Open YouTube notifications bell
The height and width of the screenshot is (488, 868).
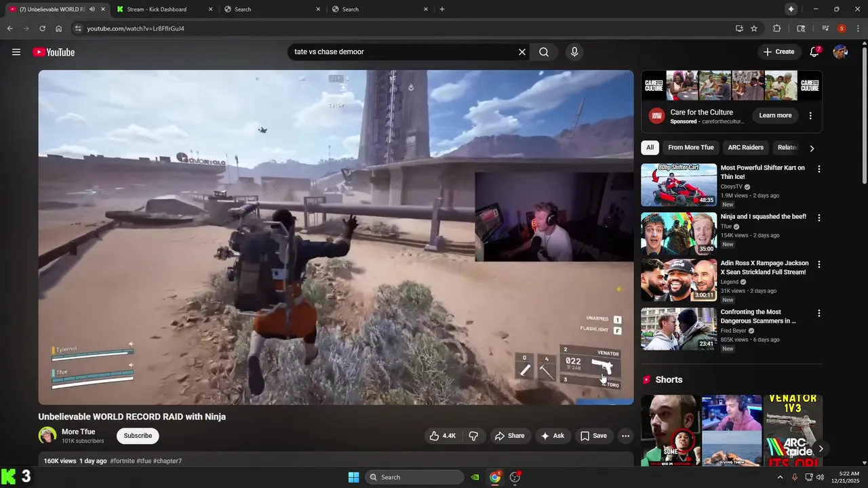pos(814,52)
